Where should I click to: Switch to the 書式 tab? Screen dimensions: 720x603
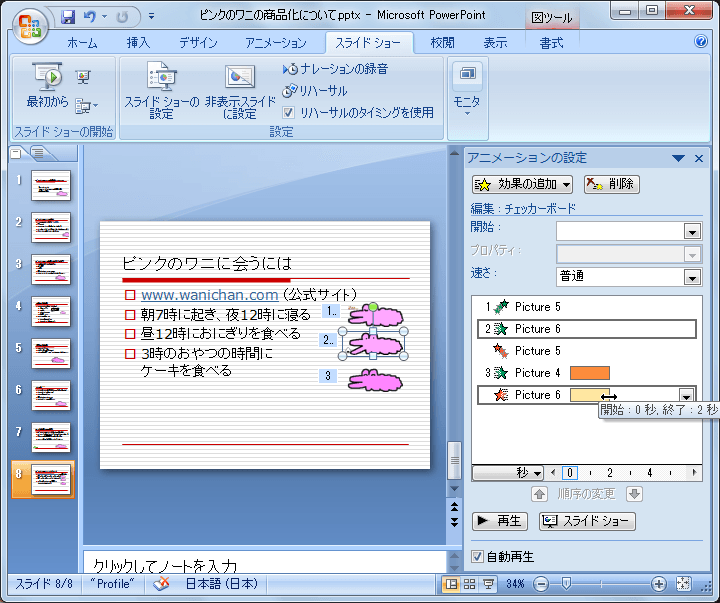click(551, 43)
